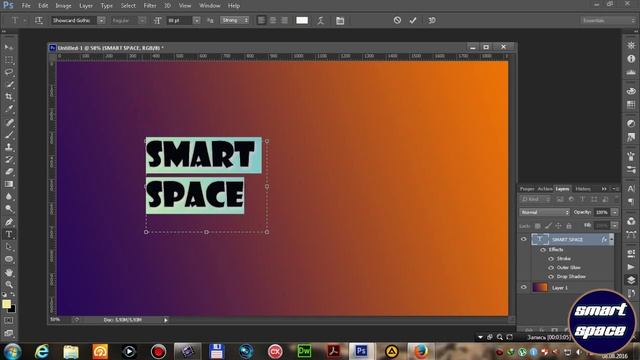Select the Zoom tool in toolbox
The image size is (640, 360).
click(x=9, y=284)
